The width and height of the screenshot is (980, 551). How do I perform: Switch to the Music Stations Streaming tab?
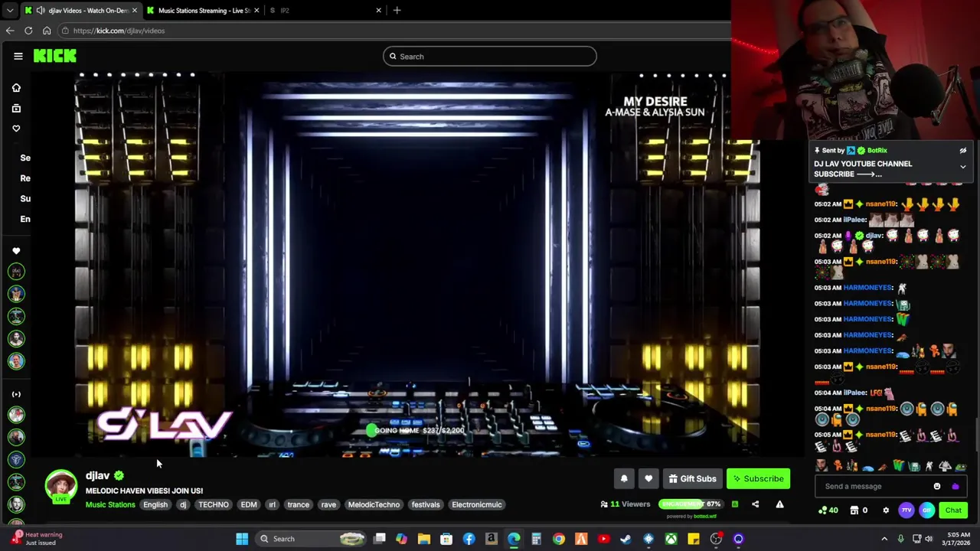coord(203,11)
